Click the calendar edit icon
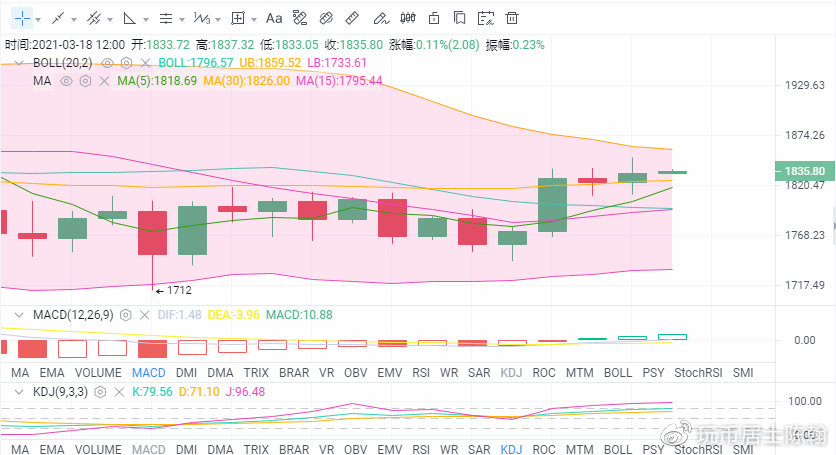Image resolution: width=836 pixels, height=455 pixels. tap(486, 19)
